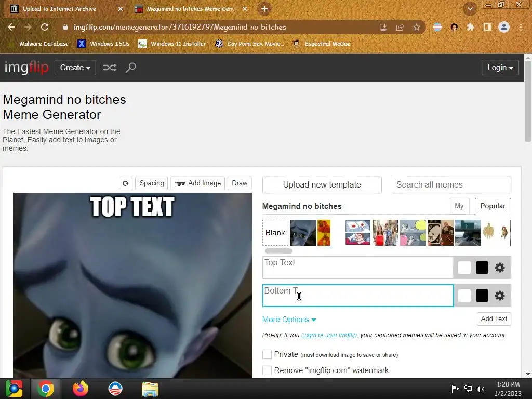Click the Chrome taskbar icon
Viewport: 532px width, 399px height.
click(46, 389)
